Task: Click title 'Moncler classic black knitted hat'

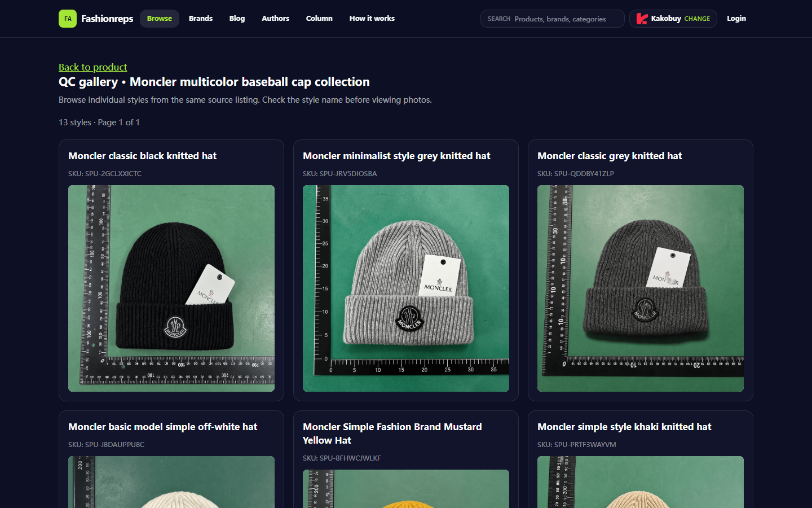Action: click(x=143, y=156)
